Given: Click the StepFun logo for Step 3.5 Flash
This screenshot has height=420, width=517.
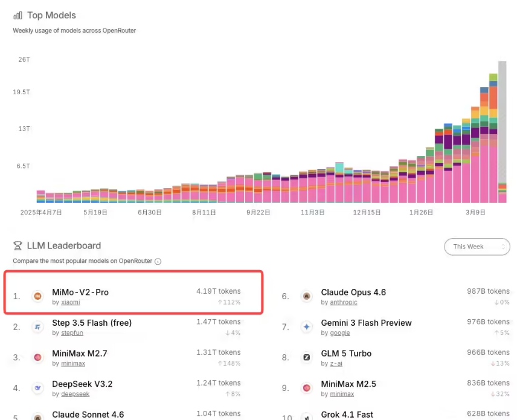Looking at the screenshot, I should coord(38,327).
